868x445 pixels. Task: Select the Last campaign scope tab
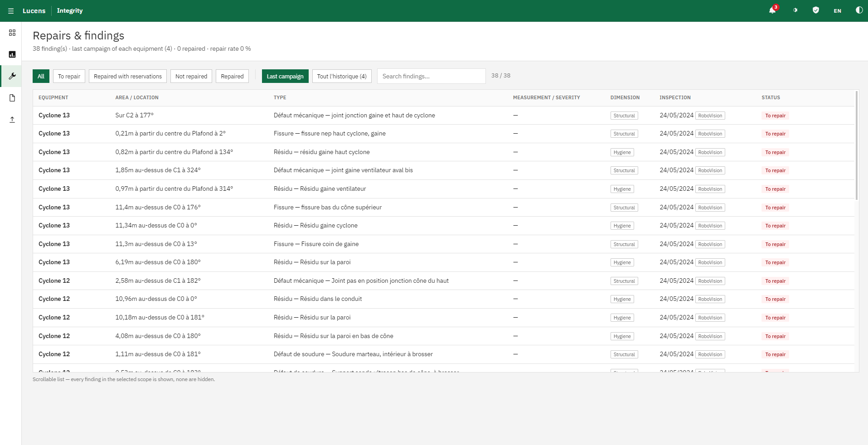pos(285,76)
